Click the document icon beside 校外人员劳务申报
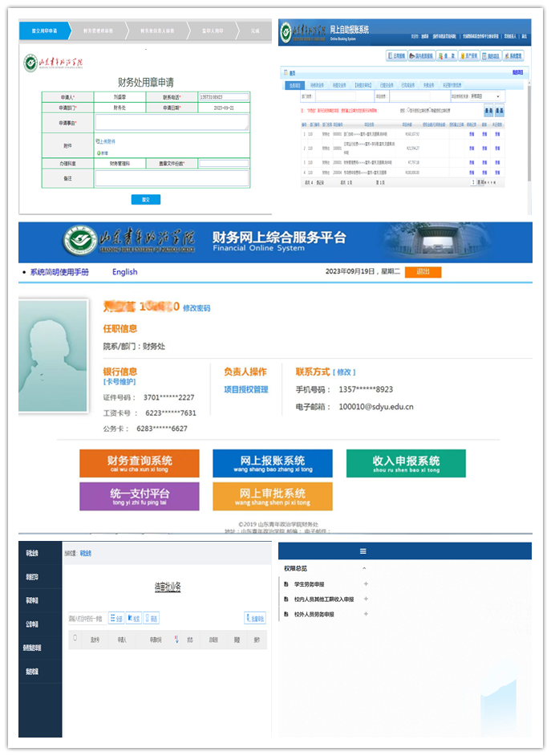The image size is (551, 756). point(286,615)
